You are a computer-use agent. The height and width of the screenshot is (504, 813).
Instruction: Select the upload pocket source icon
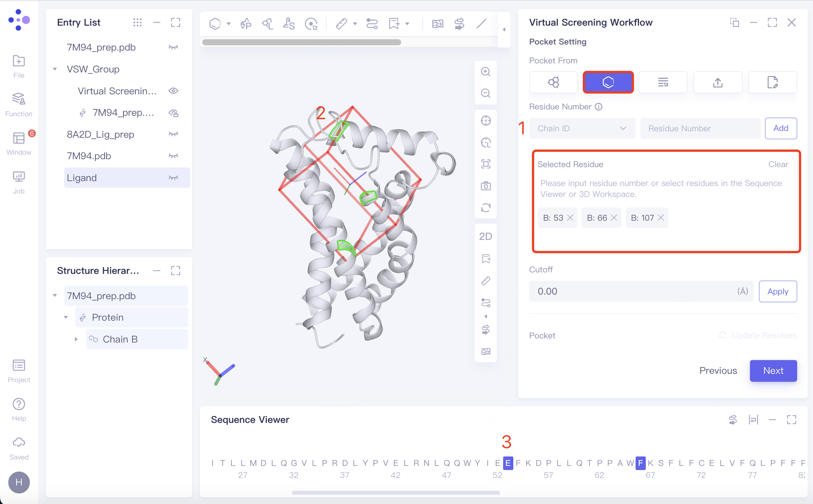pos(718,82)
